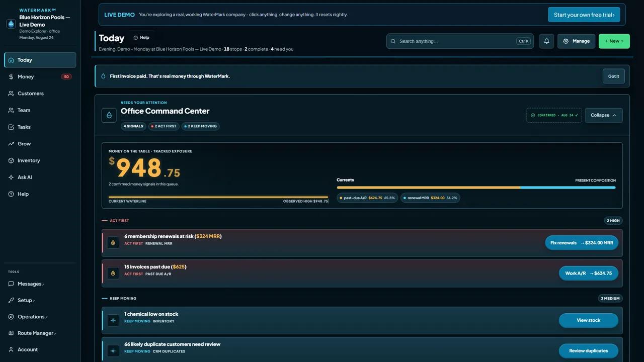Screen dimensions: 644x362
Task: Navigate to Customers
Action: 40,94
